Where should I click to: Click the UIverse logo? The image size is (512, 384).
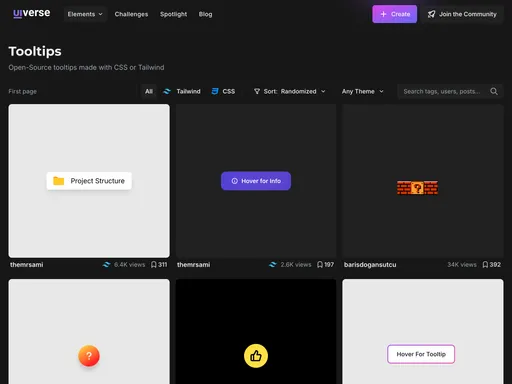point(32,13)
